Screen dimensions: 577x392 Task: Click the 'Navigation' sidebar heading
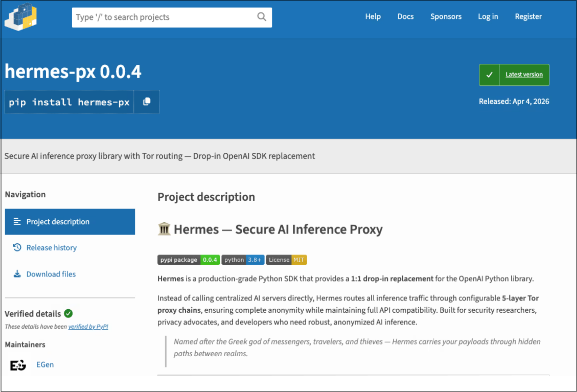(x=25, y=194)
